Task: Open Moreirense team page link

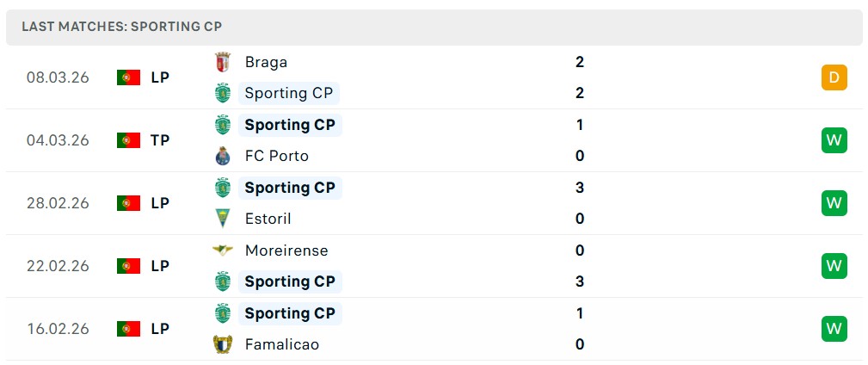Action: (286, 251)
